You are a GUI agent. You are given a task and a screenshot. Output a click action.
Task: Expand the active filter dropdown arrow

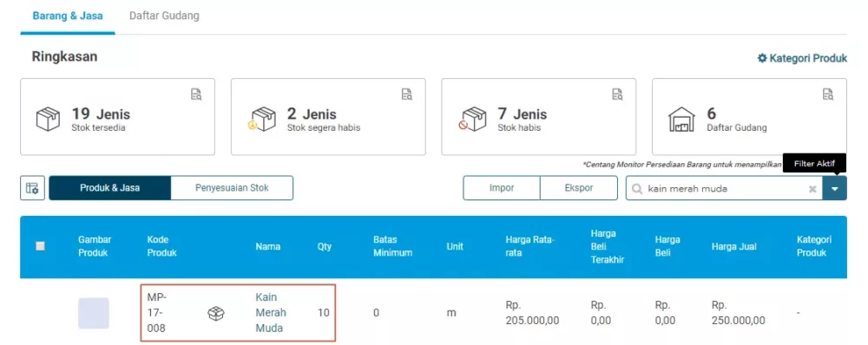coord(835,188)
